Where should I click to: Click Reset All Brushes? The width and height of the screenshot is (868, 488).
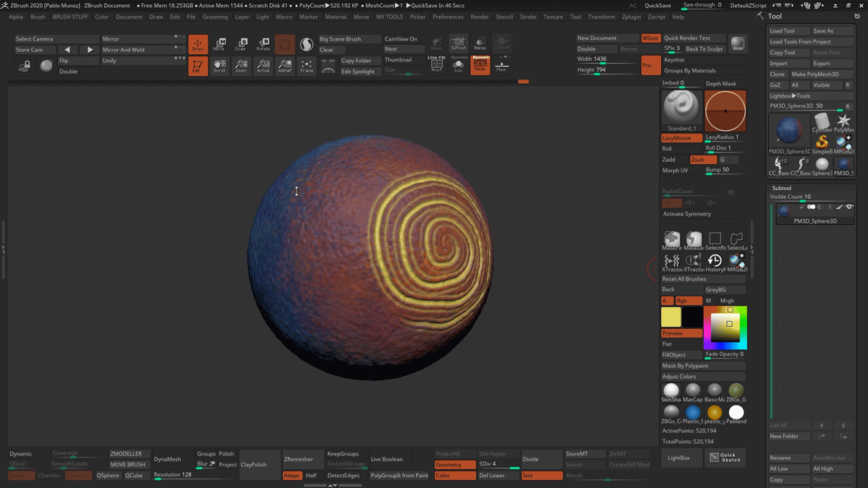704,278
